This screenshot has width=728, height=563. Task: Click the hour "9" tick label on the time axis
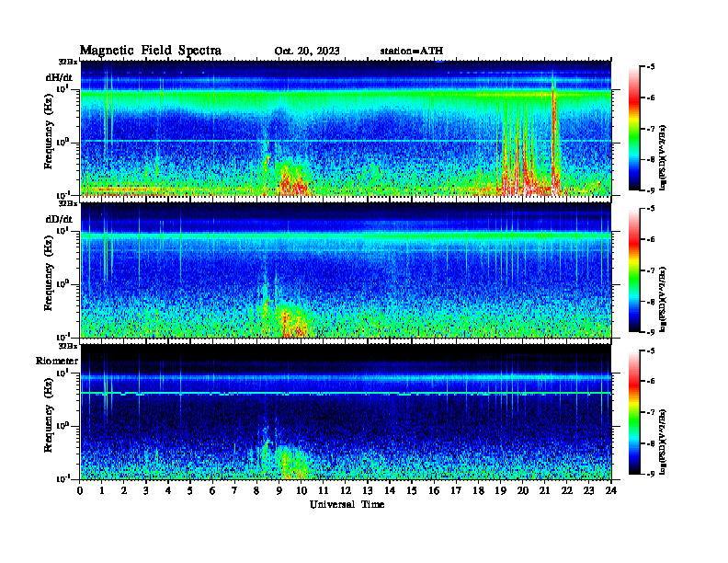pos(279,490)
